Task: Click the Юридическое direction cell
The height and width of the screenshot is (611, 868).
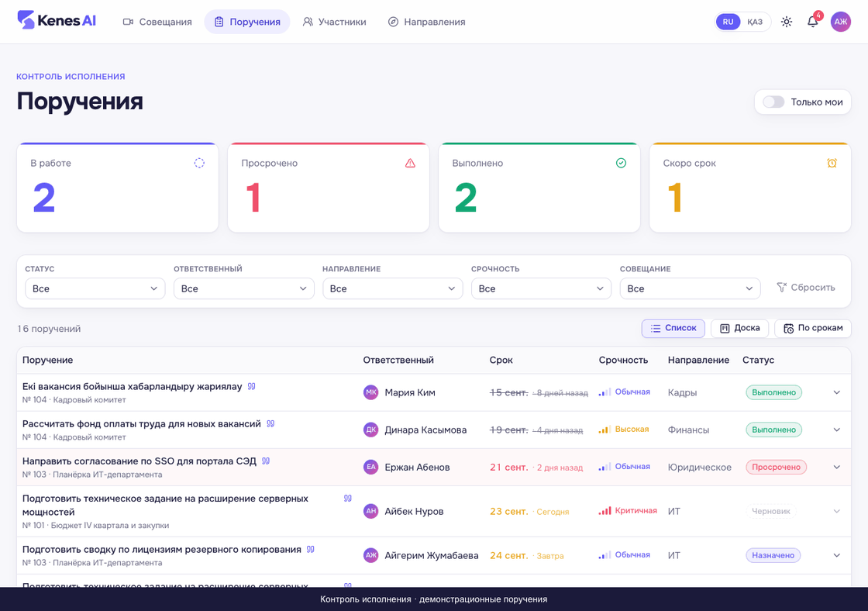Action: click(x=699, y=467)
